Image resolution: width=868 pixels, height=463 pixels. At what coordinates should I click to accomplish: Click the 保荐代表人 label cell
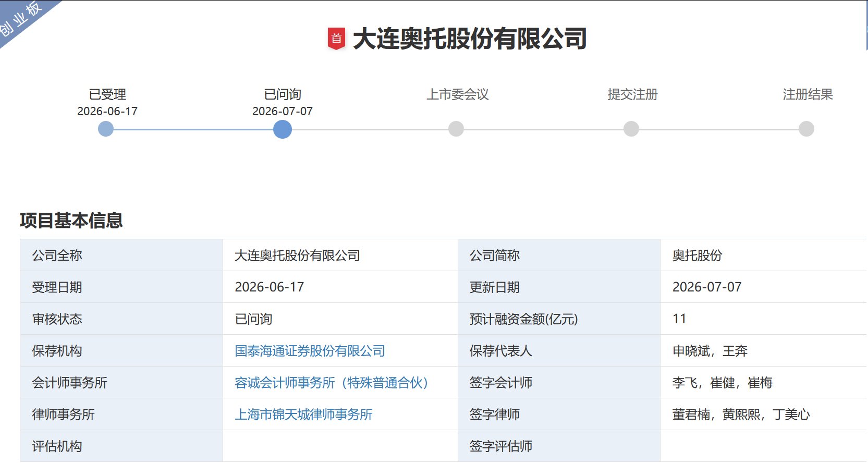click(x=559, y=351)
